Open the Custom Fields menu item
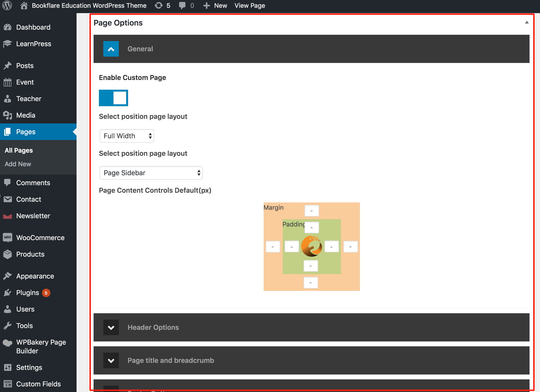Viewport: 540px width, 392px height. [x=38, y=384]
